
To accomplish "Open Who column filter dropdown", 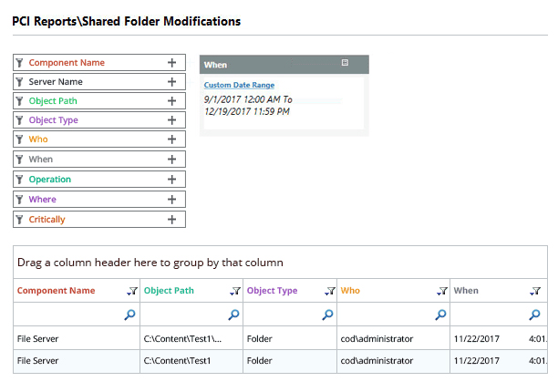I will [x=442, y=291].
